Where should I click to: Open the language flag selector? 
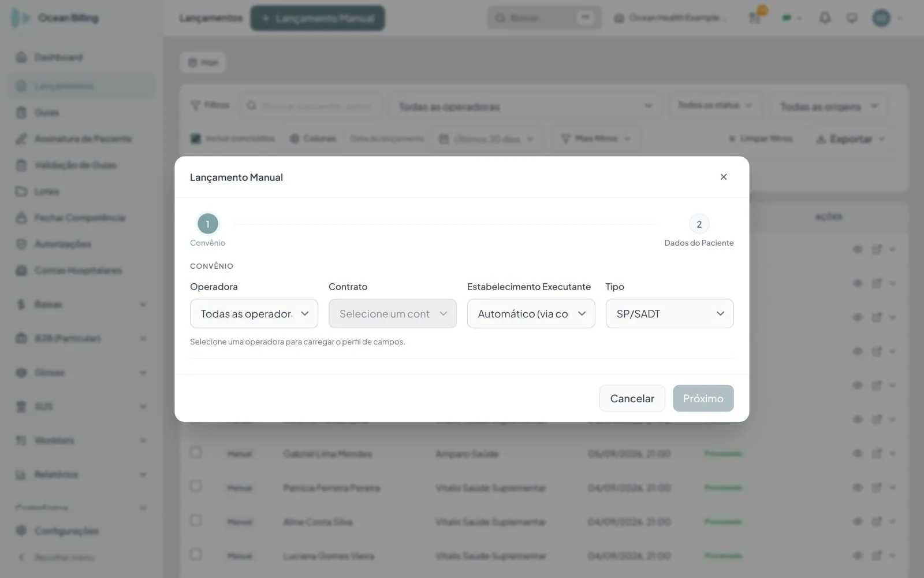coord(792,18)
